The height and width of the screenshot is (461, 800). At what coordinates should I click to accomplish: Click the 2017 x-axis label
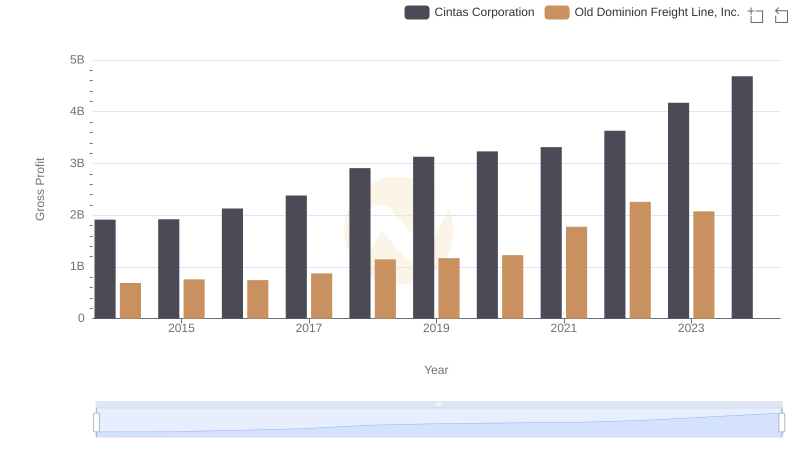(x=309, y=328)
